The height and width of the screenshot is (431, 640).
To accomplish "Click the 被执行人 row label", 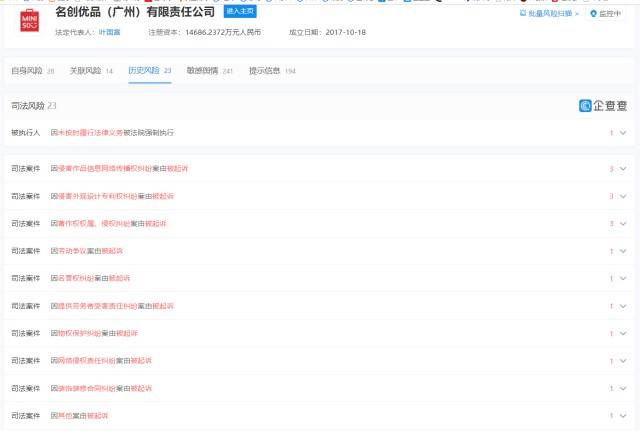I will tap(25, 133).
